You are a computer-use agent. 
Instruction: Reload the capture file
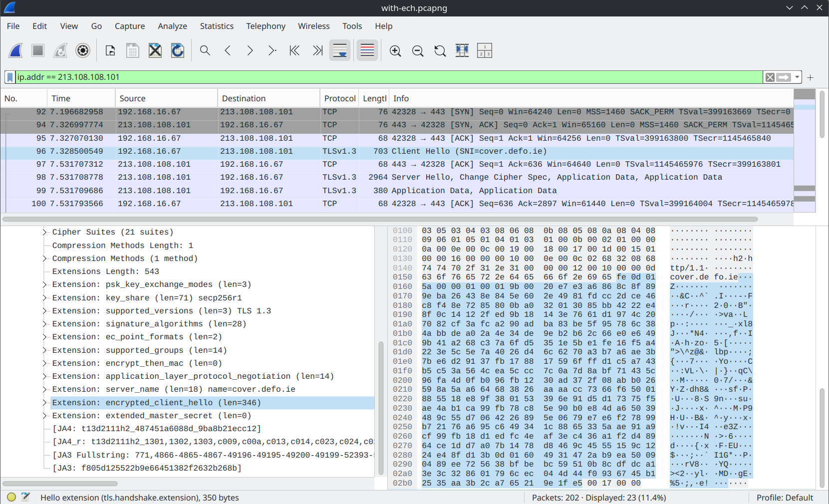(x=178, y=50)
